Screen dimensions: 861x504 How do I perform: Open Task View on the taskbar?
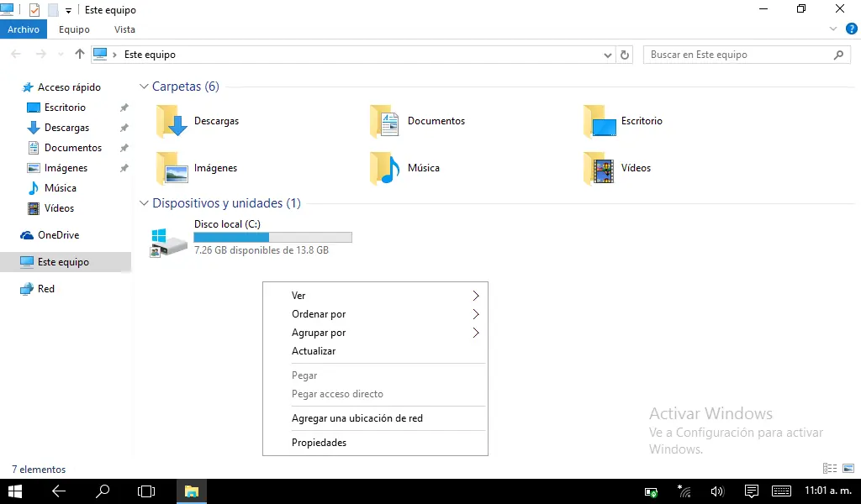(x=146, y=491)
